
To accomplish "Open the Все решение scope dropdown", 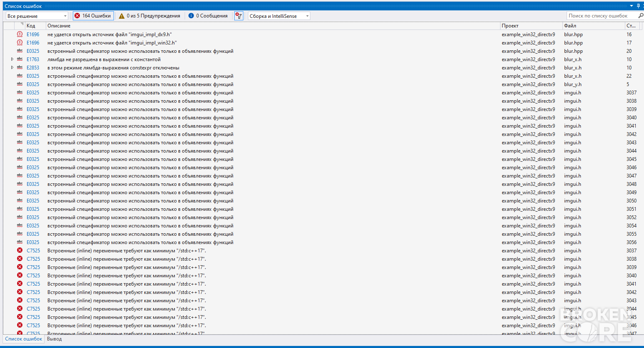I will [37, 16].
